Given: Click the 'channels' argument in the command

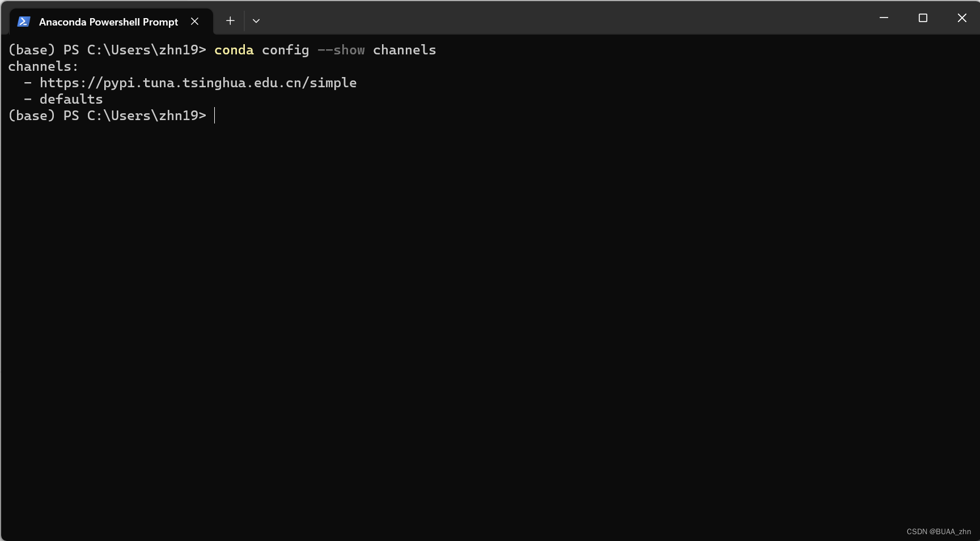Looking at the screenshot, I should tap(405, 50).
